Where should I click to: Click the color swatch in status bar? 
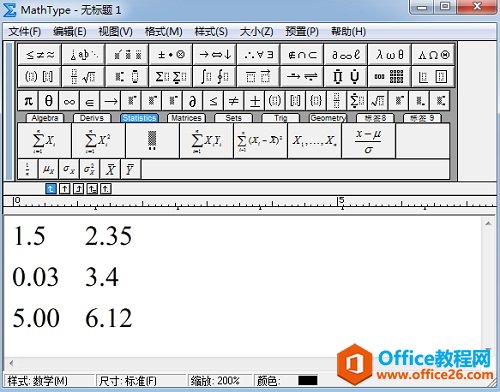pos(308,380)
